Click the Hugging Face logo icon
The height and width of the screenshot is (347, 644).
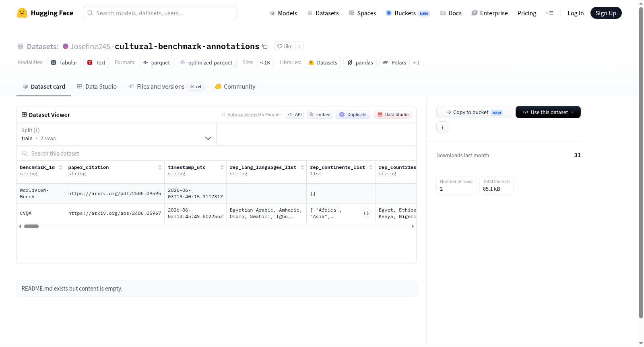coord(22,13)
